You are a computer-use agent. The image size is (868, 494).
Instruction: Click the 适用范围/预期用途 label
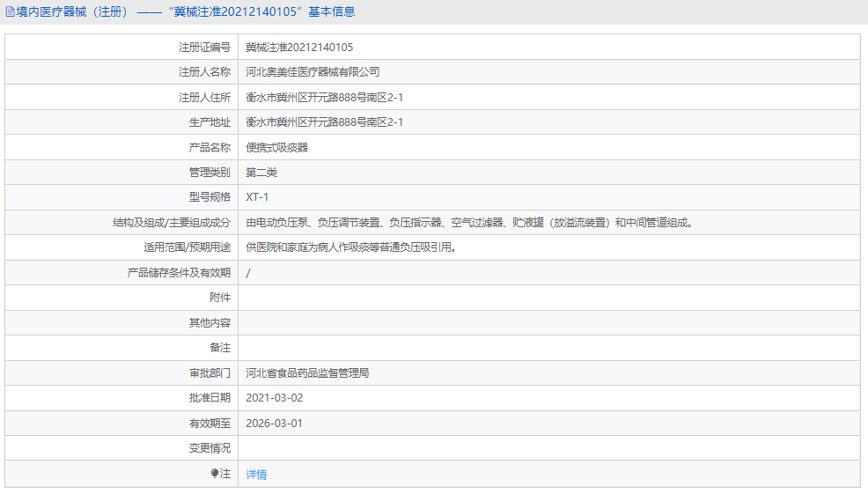tap(188, 247)
